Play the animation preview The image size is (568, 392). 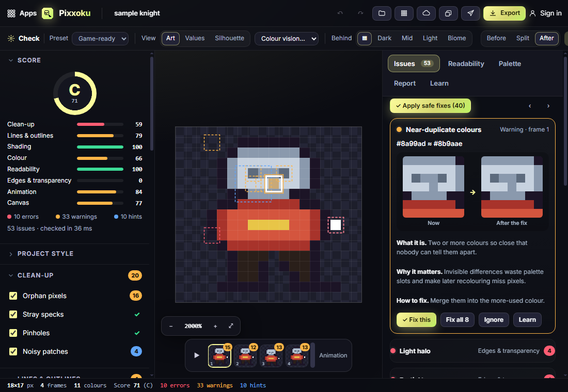[197, 355]
